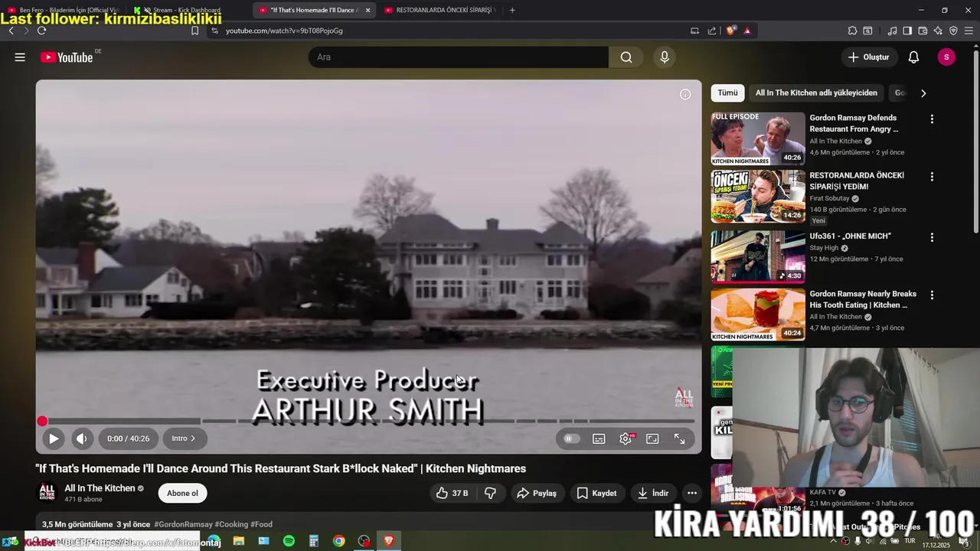
Task: Dislike the video
Action: [491, 494]
